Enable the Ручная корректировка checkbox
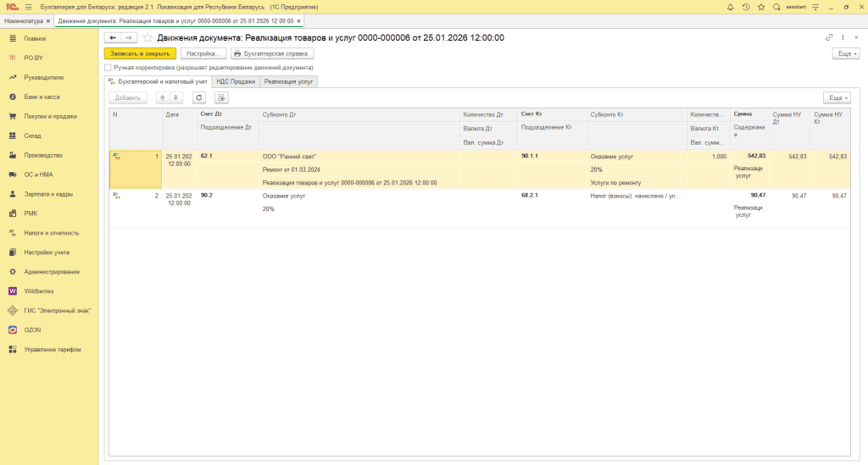The width and height of the screenshot is (868, 465). (x=108, y=67)
